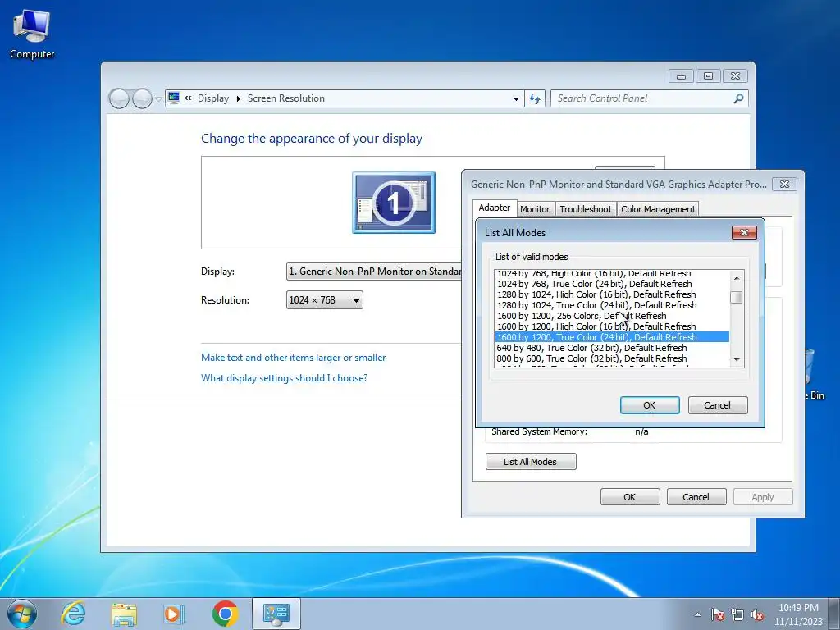The height and width of the screenshot is (630, 840).
Task: Open the Windows Start menu orb
Action: (22, 614)
